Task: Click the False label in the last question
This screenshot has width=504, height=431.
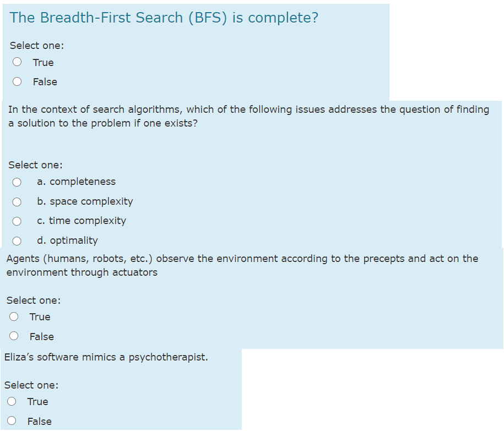Action: click(40, 421)
